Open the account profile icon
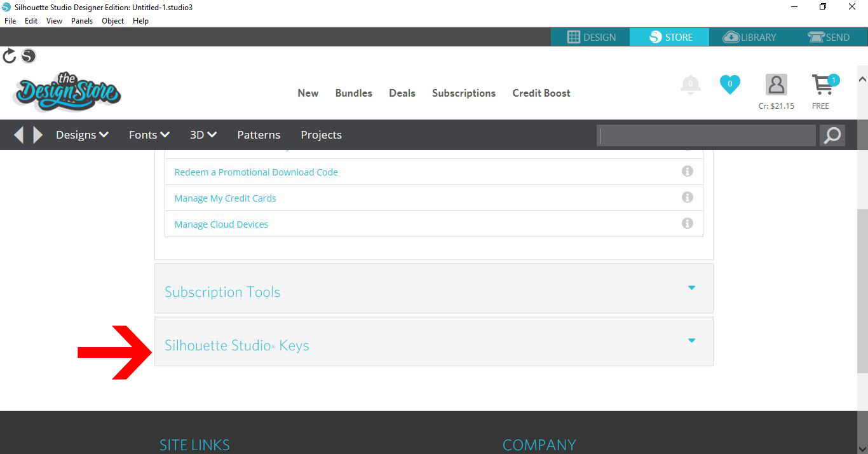 [776, 85]
